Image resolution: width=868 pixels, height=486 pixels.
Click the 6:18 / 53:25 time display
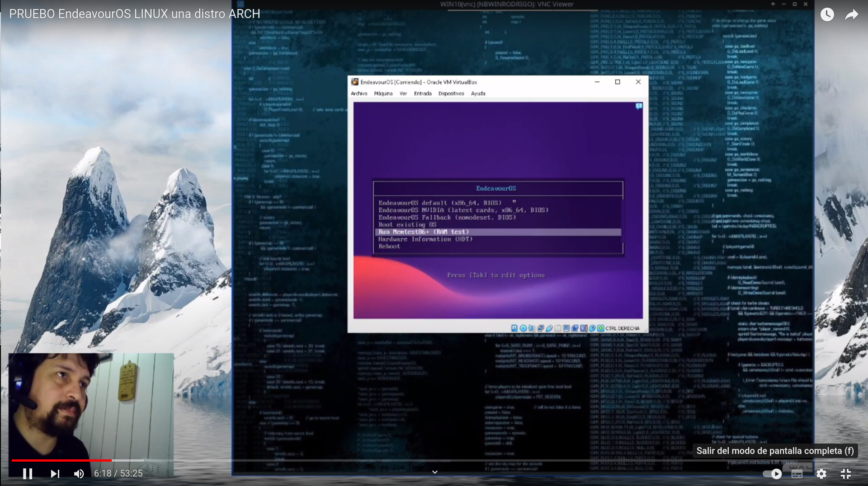click(x=118, y=473)
